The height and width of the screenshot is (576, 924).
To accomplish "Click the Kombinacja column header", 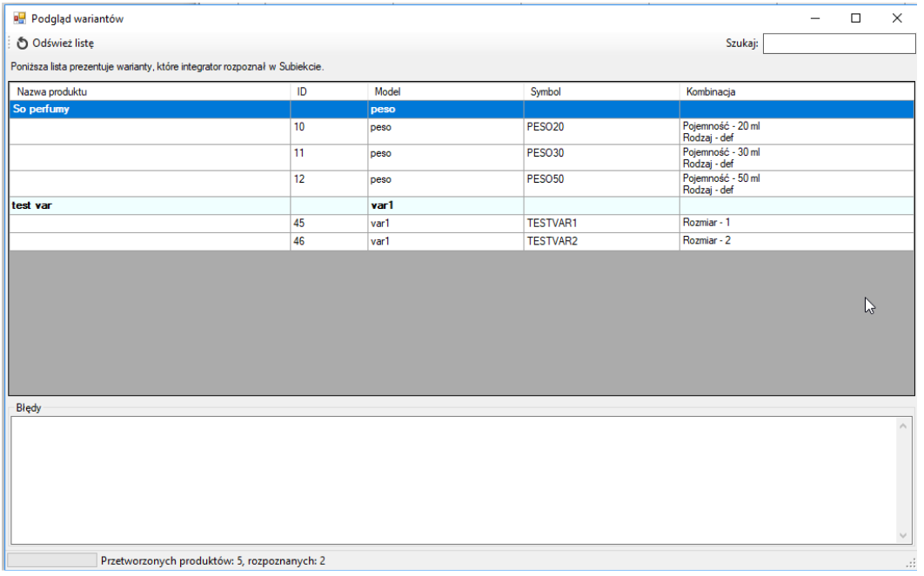I will 797,91.
